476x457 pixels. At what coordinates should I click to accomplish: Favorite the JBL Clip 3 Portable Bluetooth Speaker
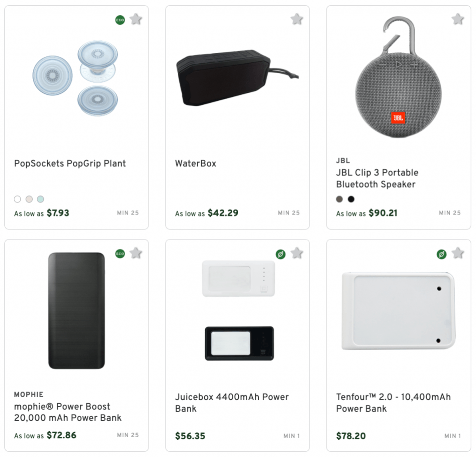click(457, 20)
